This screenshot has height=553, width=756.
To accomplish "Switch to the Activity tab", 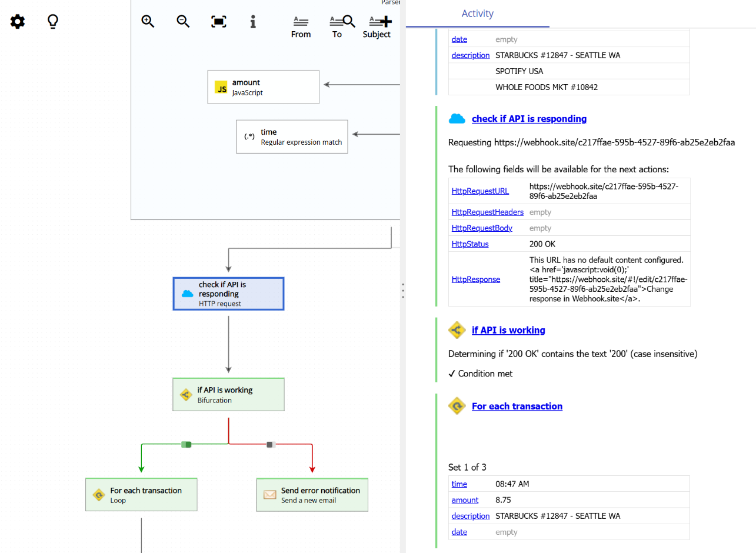I will [x=477, y=14].
